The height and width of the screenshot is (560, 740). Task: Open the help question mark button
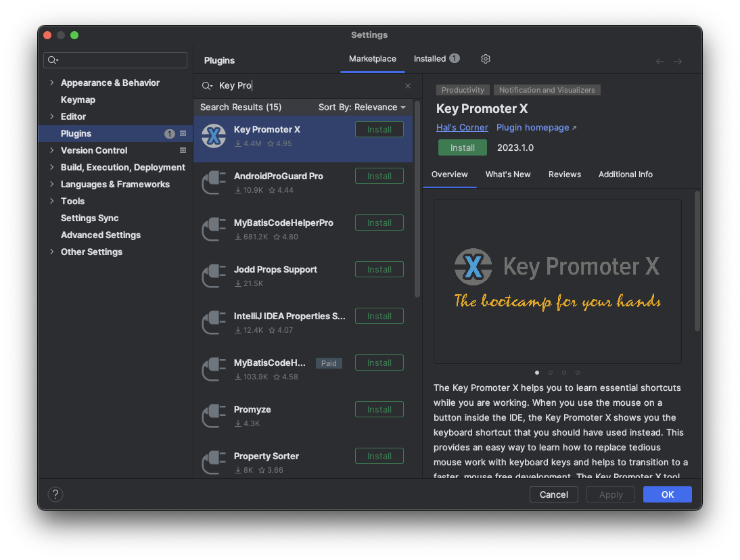pyautogui.click(x=55, y=494)
